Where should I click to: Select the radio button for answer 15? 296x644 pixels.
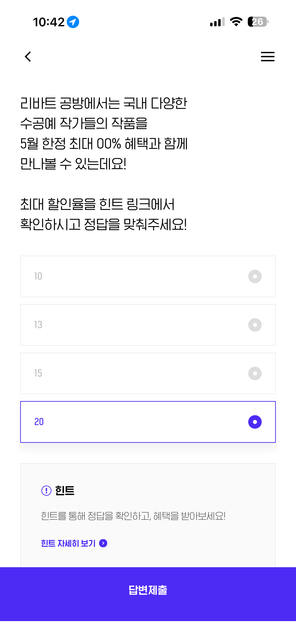(x=255, y=373)
